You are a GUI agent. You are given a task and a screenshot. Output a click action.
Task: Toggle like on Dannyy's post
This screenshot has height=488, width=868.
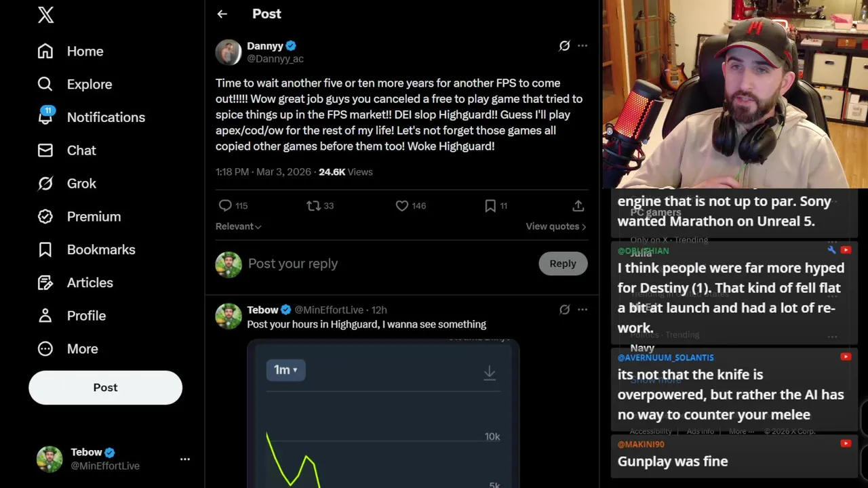click(x=402, y=205)
